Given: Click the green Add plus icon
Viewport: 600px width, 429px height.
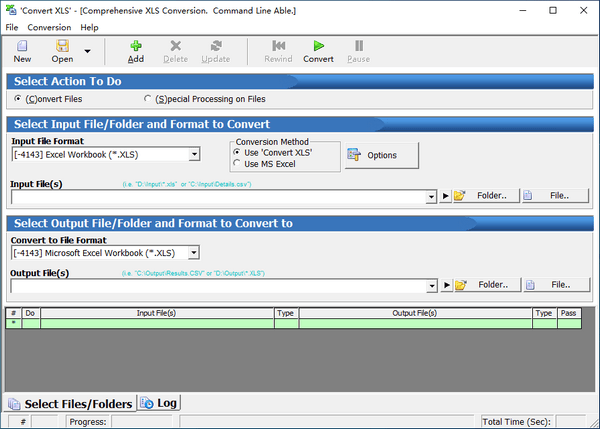Looking at the screenshot, I should (135, 46).
